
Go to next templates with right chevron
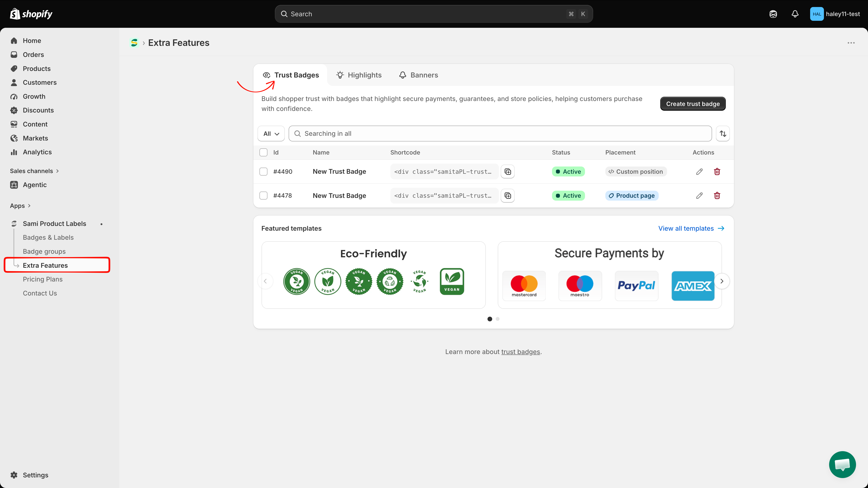(722, 281)
